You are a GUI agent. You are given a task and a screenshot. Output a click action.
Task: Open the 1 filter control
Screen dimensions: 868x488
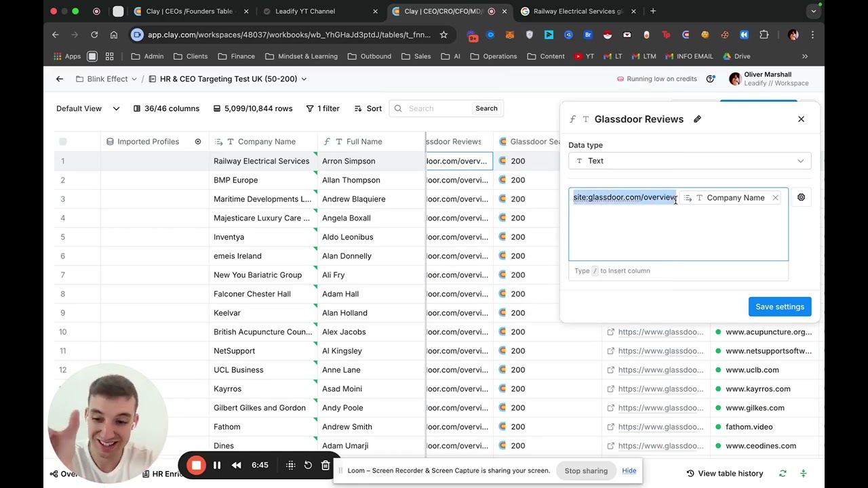coord(323,108)
